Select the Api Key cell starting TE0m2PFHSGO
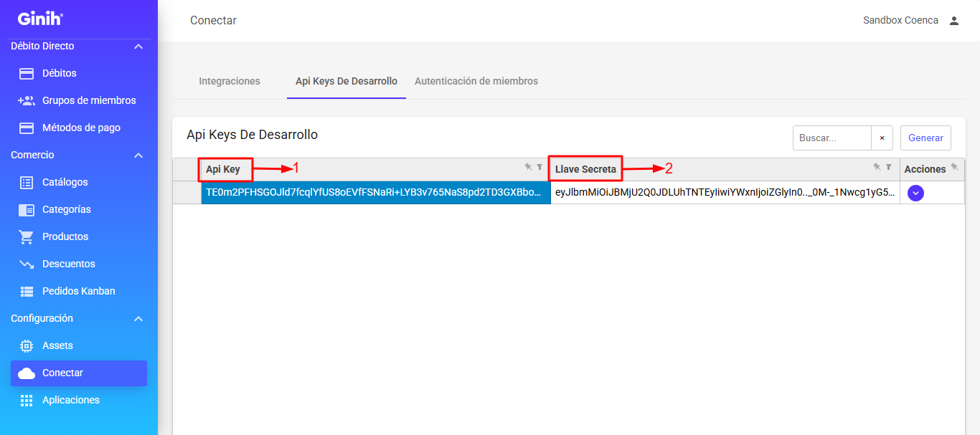The width and height of the screenshot is (980, 435). point(376,193)
